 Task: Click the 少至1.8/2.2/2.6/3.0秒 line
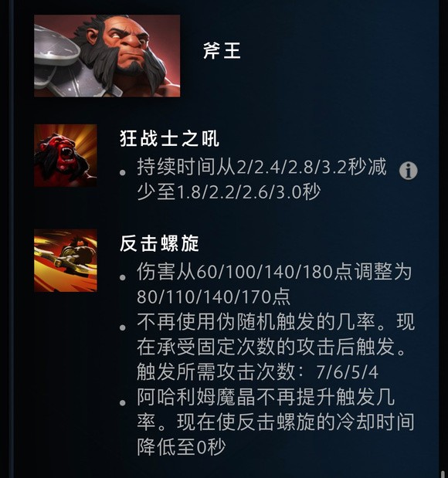(x=229, y=192)
